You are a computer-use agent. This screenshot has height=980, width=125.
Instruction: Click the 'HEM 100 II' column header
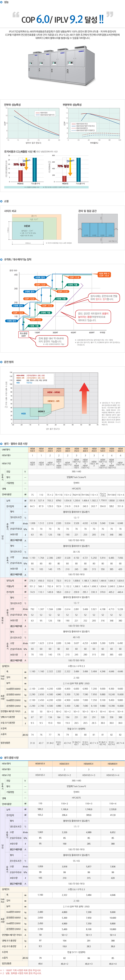(32, 450)
